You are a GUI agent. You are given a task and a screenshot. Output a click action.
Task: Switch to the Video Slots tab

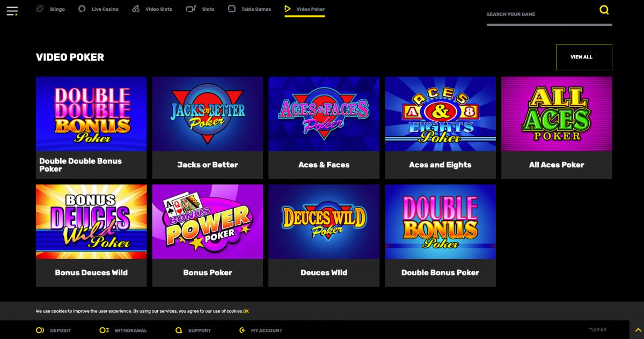click(159, 9)
